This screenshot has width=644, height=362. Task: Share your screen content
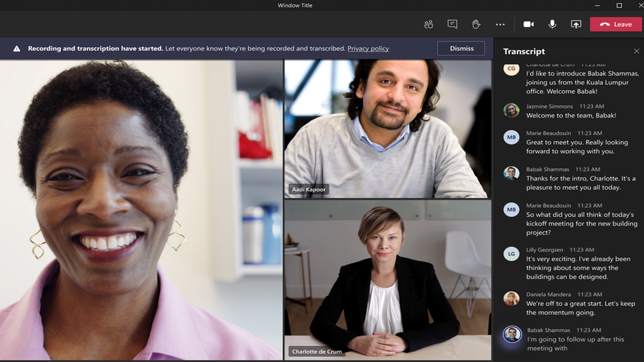click(x=576, y=24)
